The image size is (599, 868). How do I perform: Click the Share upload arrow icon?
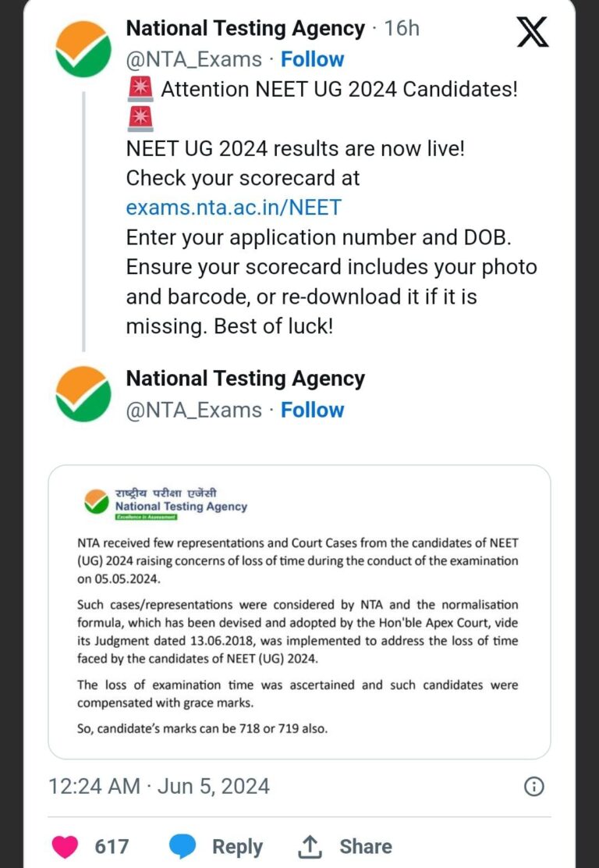pyautogui.click(x=310, y=846)
